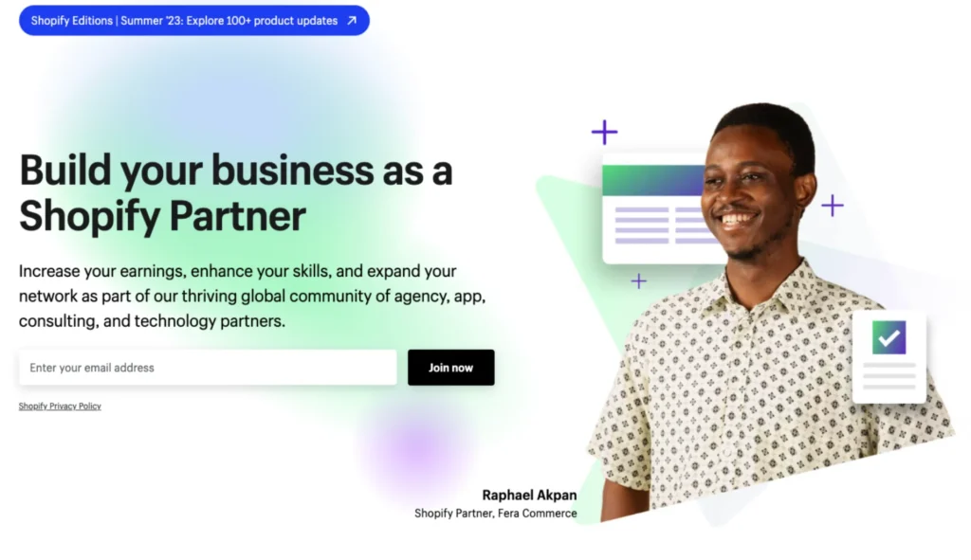Click the Shopify Partner, Fera Commerce caption
The width and height of the screenshot is (971, 560).
pyautogui.click(x=495, y=513)
